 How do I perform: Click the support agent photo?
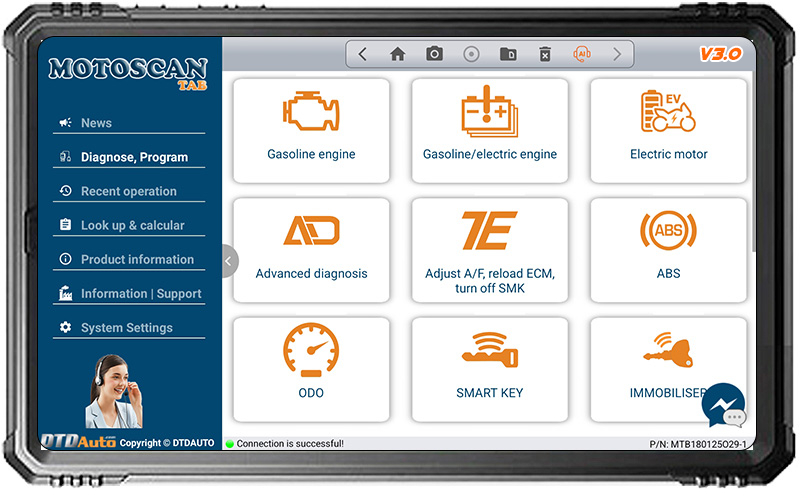(x=113, y=391)
